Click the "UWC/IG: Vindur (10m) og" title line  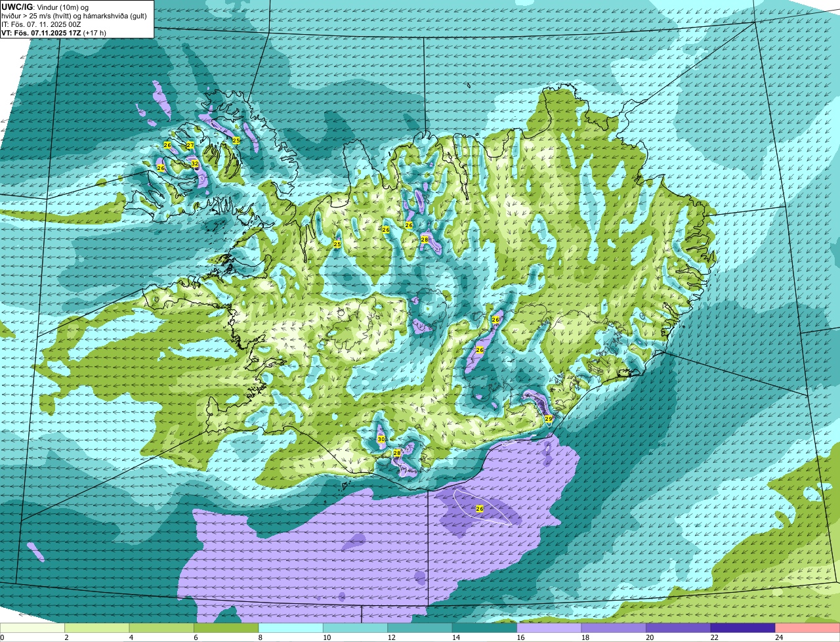click(45, 7)
